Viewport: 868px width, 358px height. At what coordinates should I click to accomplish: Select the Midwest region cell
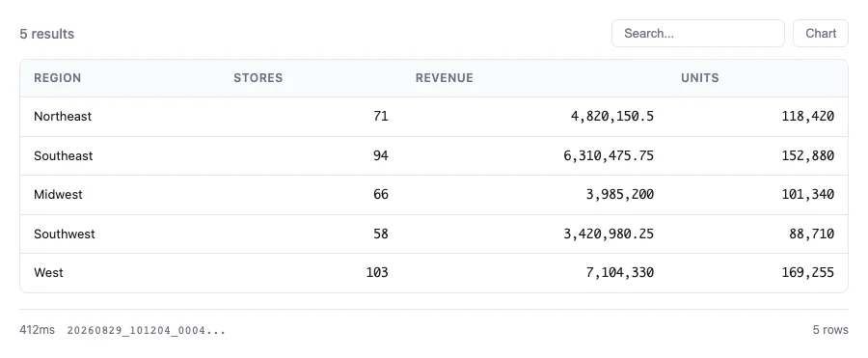pyautogui.click(x=58, y=195)
